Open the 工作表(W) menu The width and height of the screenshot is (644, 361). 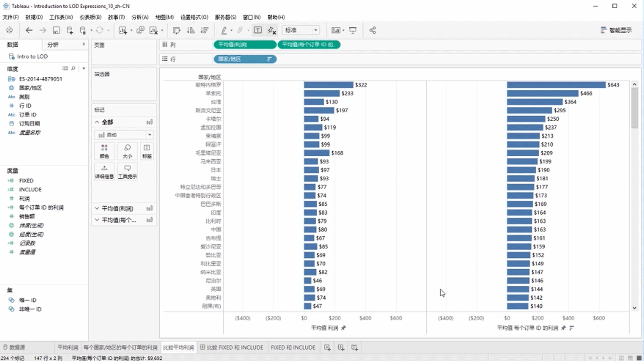click(x=61, y=17)
